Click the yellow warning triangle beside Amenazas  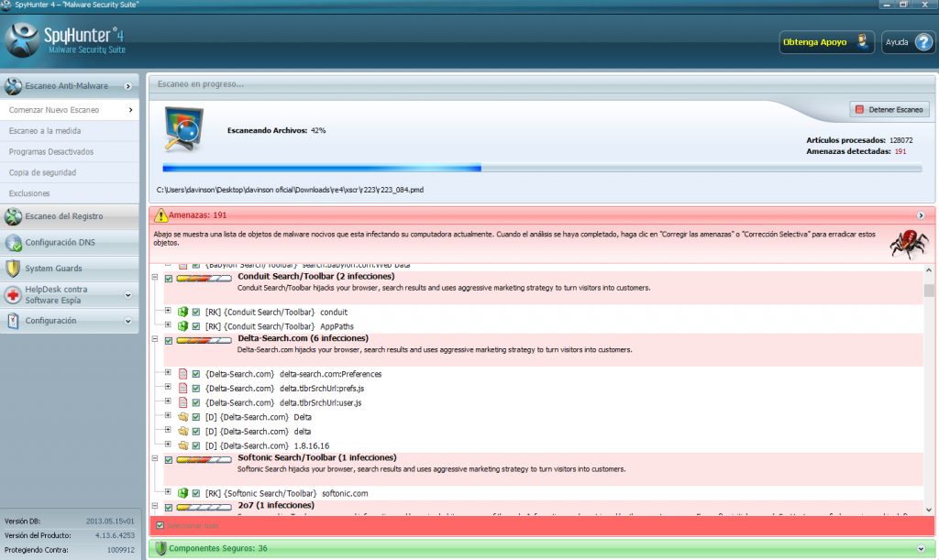[160, 214]
